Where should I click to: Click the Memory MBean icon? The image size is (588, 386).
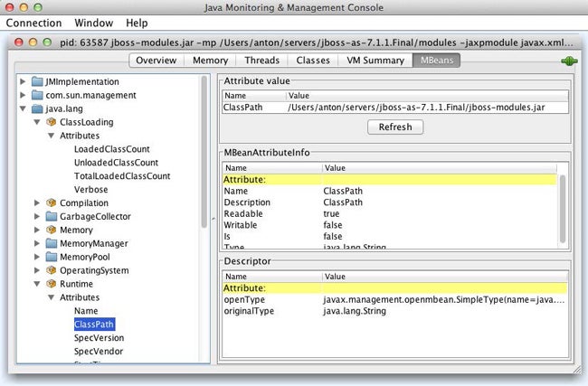[51, 231]
